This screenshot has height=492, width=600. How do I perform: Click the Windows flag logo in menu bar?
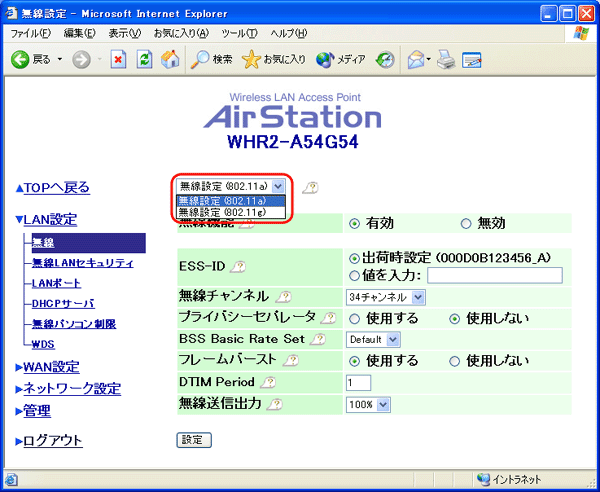[x=581, y=33]
